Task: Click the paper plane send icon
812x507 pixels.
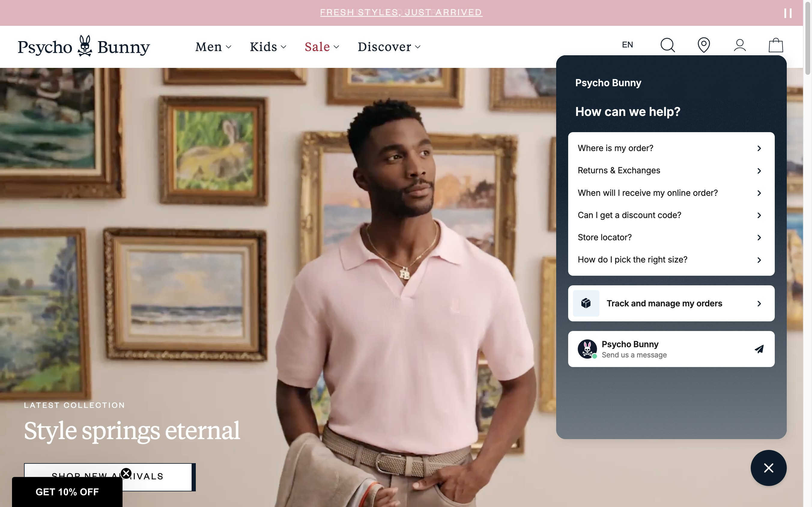Action: (x=759, y=349)
